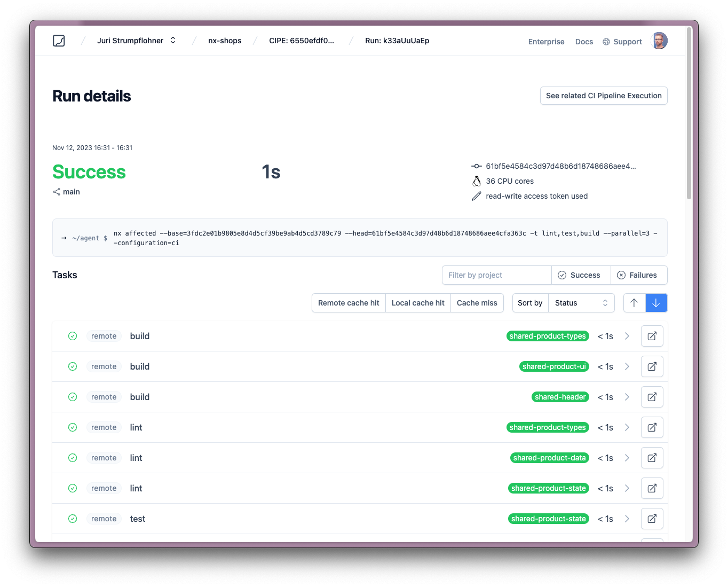The image size is (728, 587).
Task: Toggle the Remote cache hit filter
Action: click(x=348, y=303)
